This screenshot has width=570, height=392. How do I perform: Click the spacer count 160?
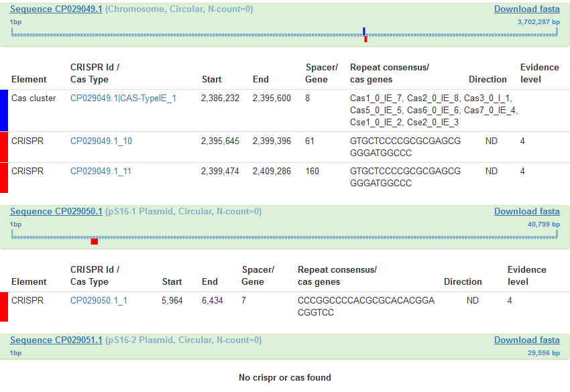coord(312,171)
